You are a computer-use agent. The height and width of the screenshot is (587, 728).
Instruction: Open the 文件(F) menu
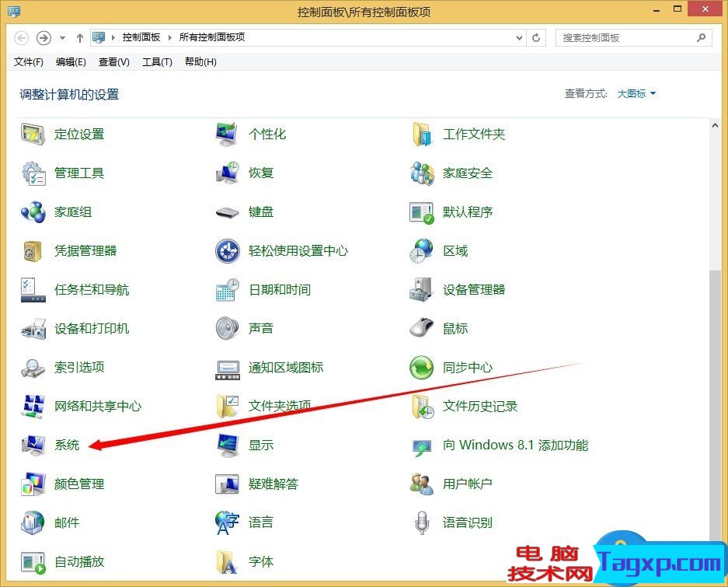[x=28, y=62]
